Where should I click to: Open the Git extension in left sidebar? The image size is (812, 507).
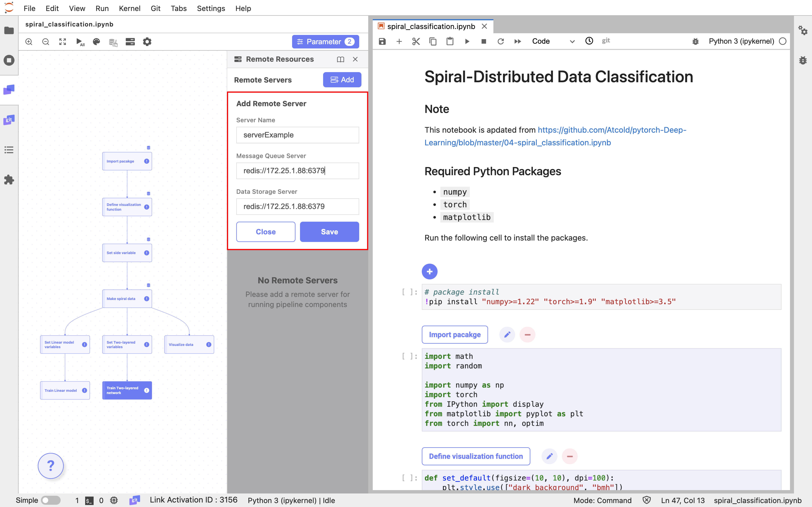9,120
